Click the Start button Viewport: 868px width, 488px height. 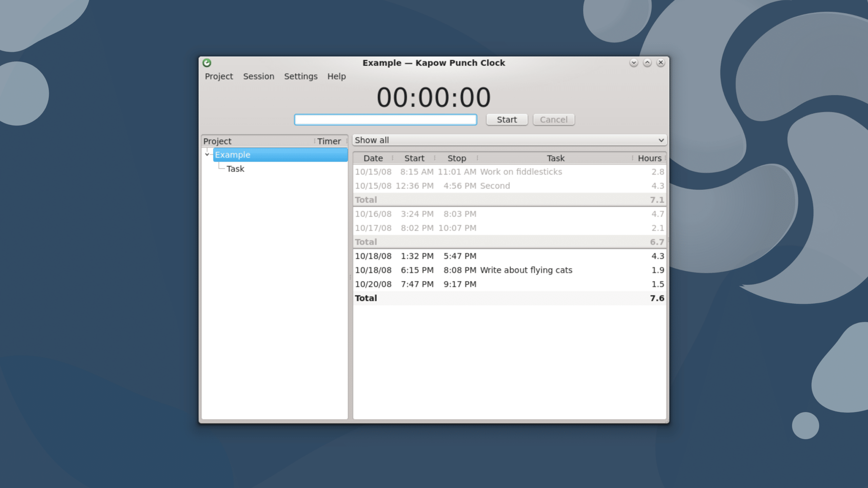point(507,120)
